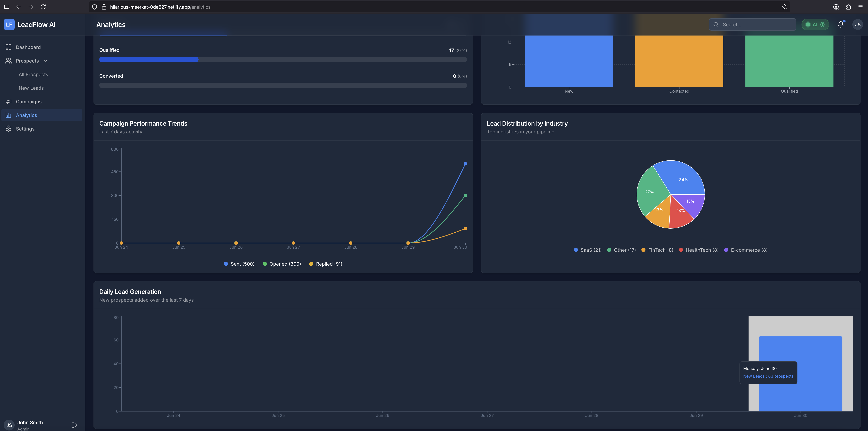The image size is (868, 431).
Task: Click the browser back arrow
Action: point(19,7)
